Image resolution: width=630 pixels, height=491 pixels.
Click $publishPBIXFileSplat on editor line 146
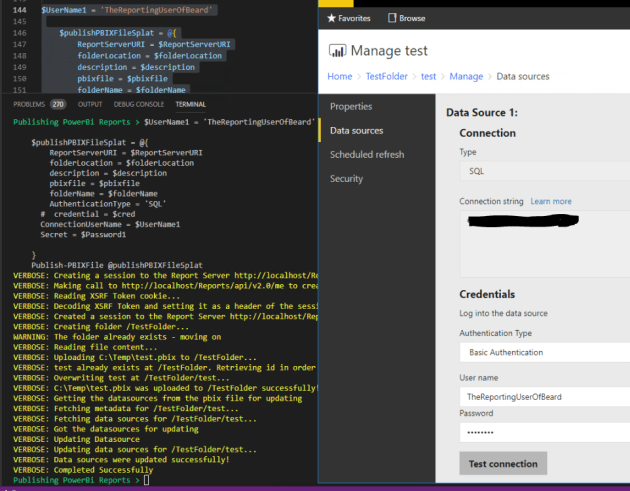(x=106, y=33)
